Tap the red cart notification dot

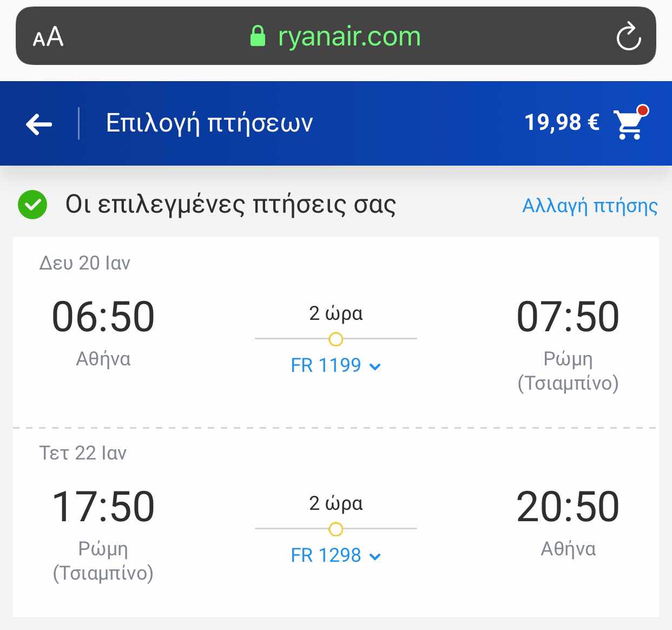643,110
